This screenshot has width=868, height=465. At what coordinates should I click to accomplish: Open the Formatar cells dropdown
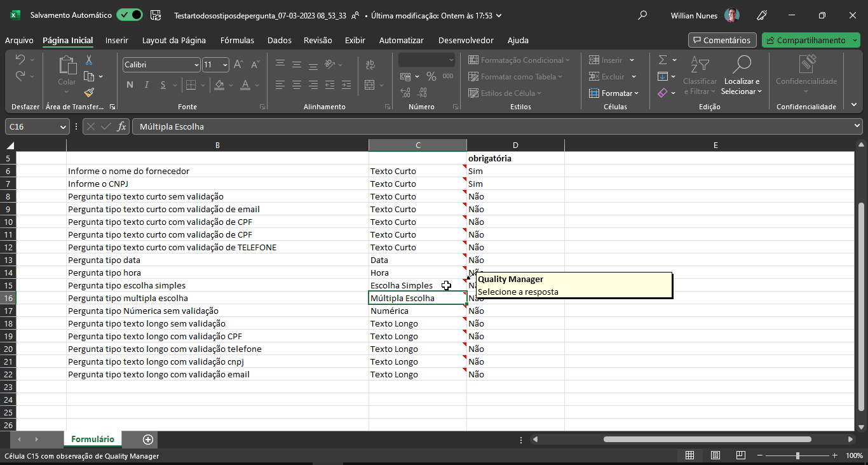(614, 93)
